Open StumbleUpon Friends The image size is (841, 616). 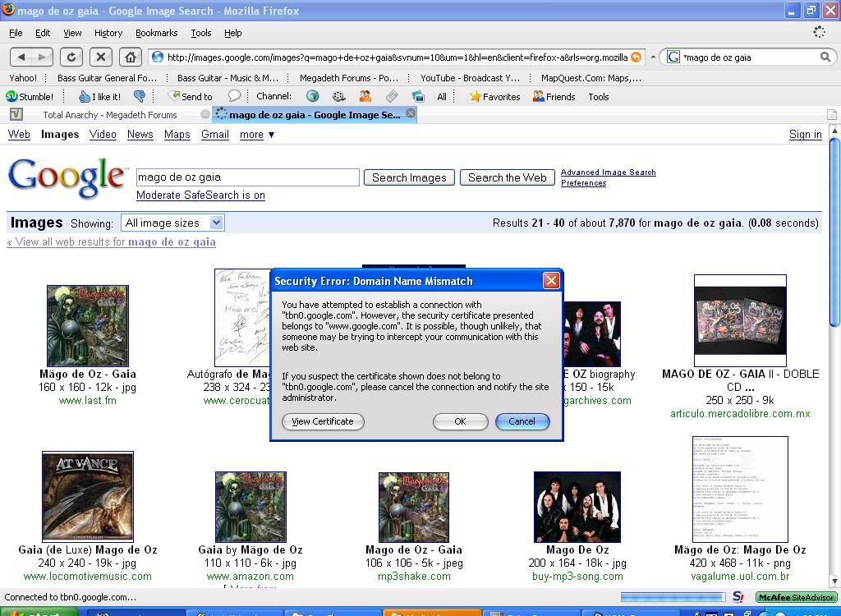point(554,97)
